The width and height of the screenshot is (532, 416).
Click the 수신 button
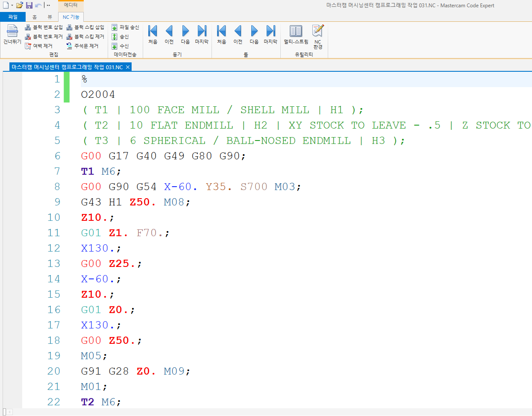120,46
